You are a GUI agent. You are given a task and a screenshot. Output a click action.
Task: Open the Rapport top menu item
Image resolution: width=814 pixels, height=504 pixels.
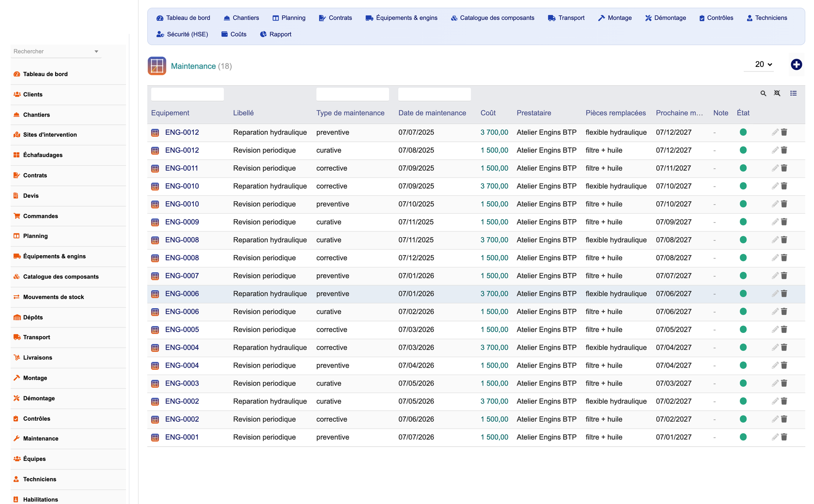tap(276, 34)
